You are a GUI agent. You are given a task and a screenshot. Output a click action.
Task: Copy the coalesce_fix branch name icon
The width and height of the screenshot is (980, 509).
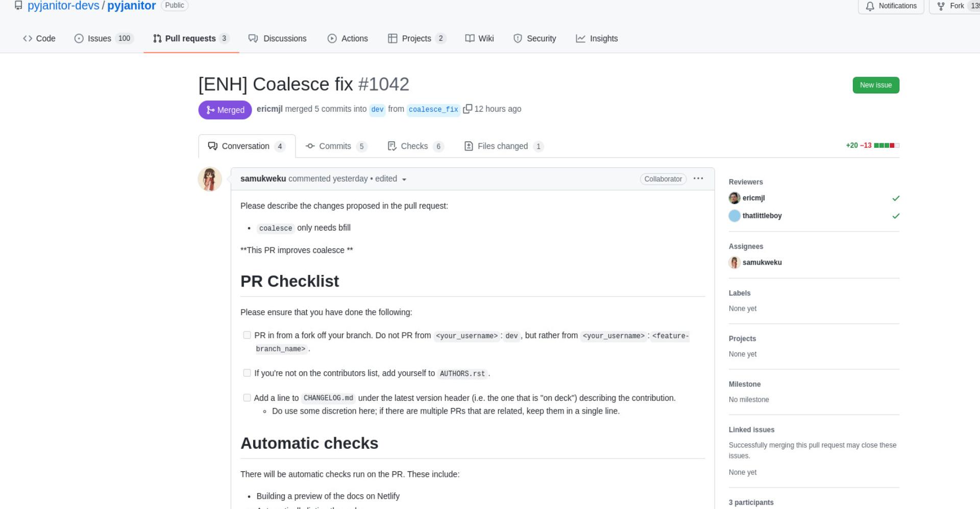point(467,109)
